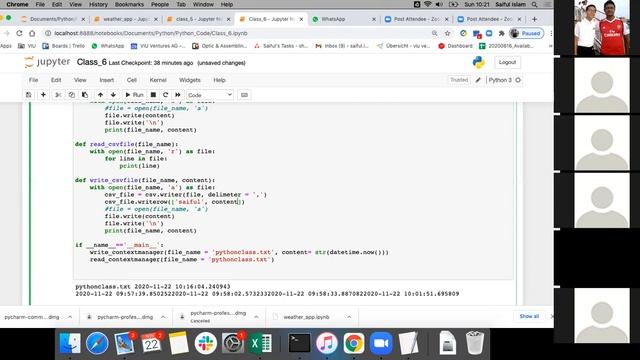This screenshot has height=360, width=640.
Task: Open Calendar from the dock
Action: coord(151,343)
